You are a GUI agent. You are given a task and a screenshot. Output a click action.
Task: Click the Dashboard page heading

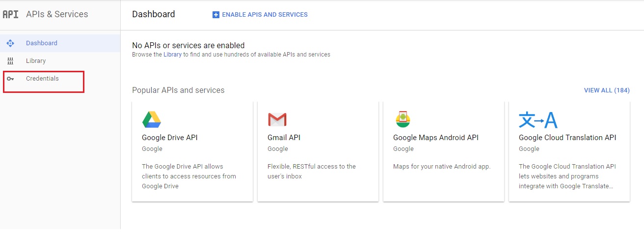154,14
